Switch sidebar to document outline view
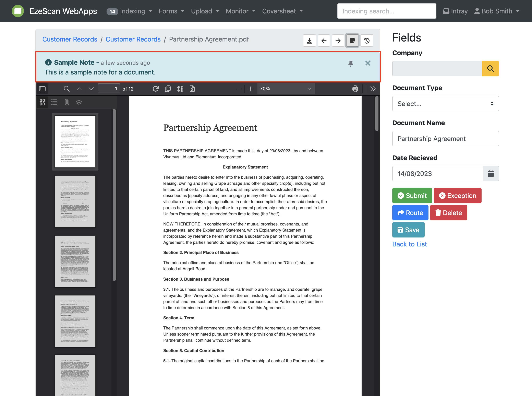This screenshot has width=532, height=396. [x=54, y=102]
